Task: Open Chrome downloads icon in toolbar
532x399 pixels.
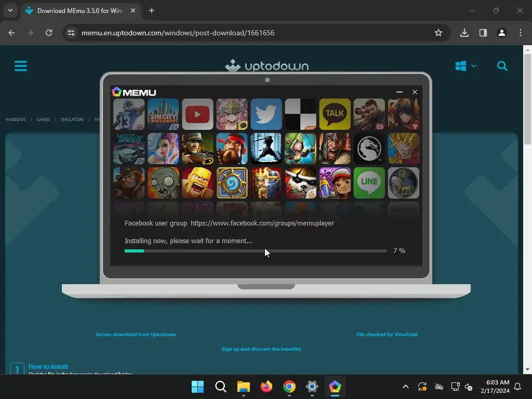Action: pyautogui.click(x=464, y=33)
